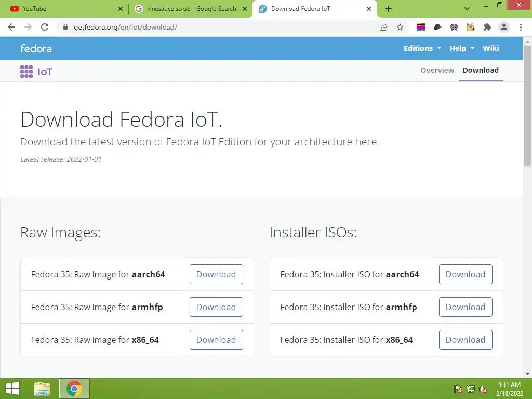Click the address bar URL
Image resolution: width=532 pixels, height=399 pixels.
coord(125,27)
